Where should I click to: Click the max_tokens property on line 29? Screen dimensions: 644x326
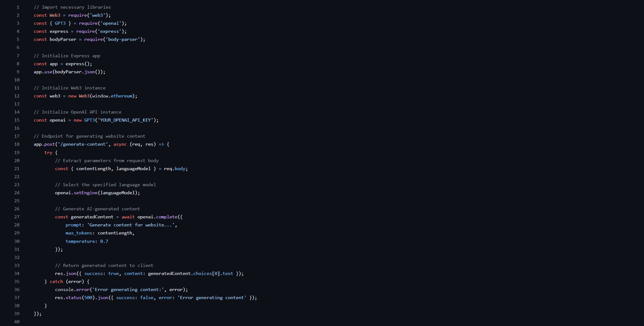coord(79,233)
